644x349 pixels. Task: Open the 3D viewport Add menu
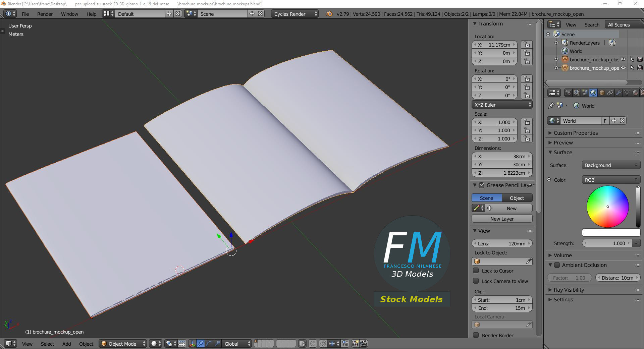(66, 344)
